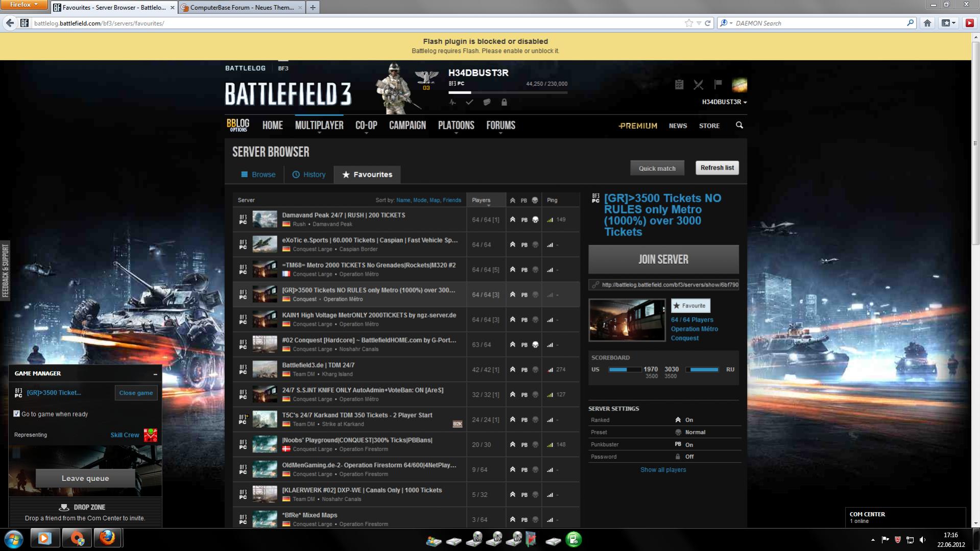
Task: Click the notifications clipboard icon in header
Action: coord(679,85)
